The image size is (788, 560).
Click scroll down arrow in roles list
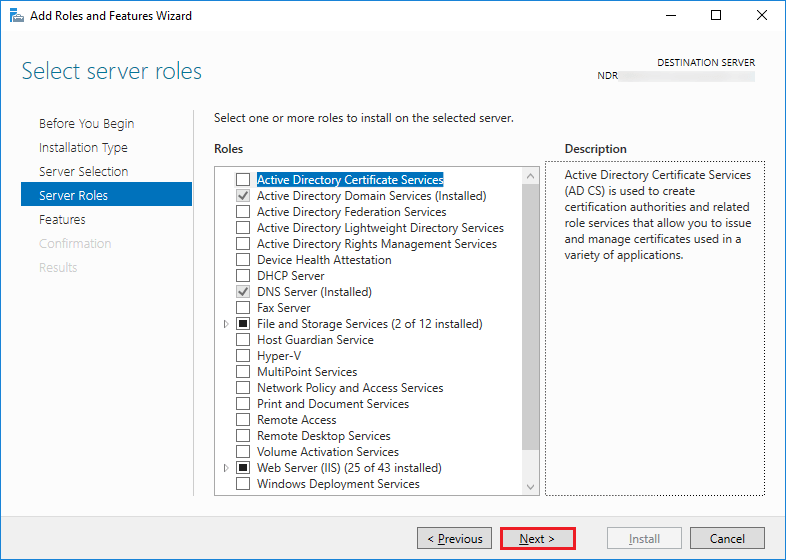tap(530, 487)
